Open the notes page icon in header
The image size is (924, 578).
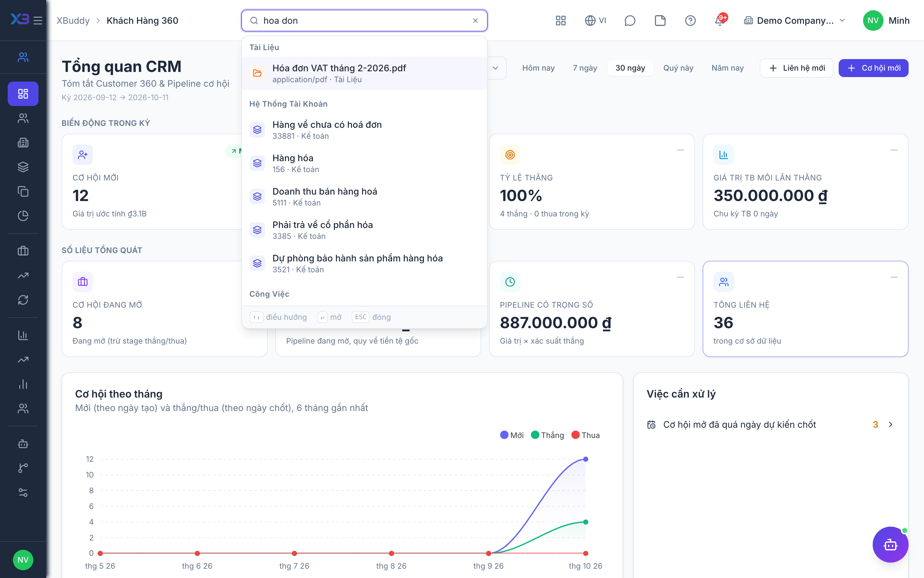660,21
